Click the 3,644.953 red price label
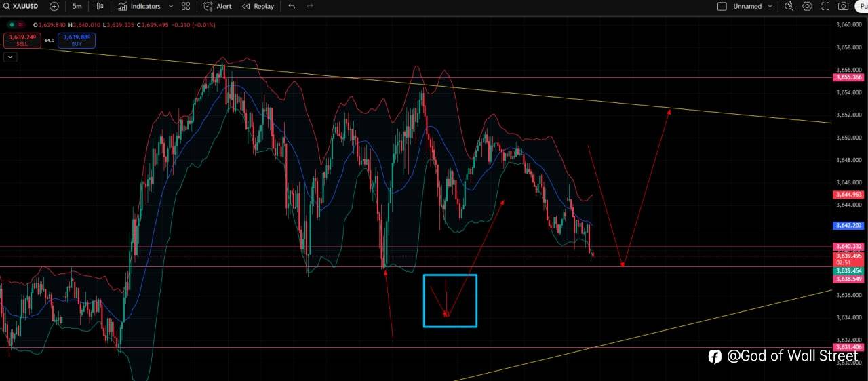868x381 pixels. coord(848,195)
